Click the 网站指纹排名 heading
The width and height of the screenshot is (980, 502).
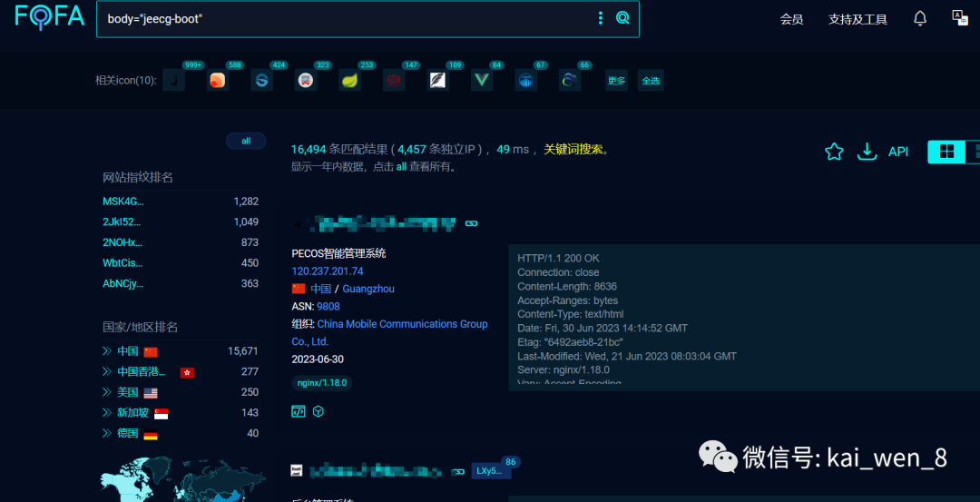tap(138, 178)
